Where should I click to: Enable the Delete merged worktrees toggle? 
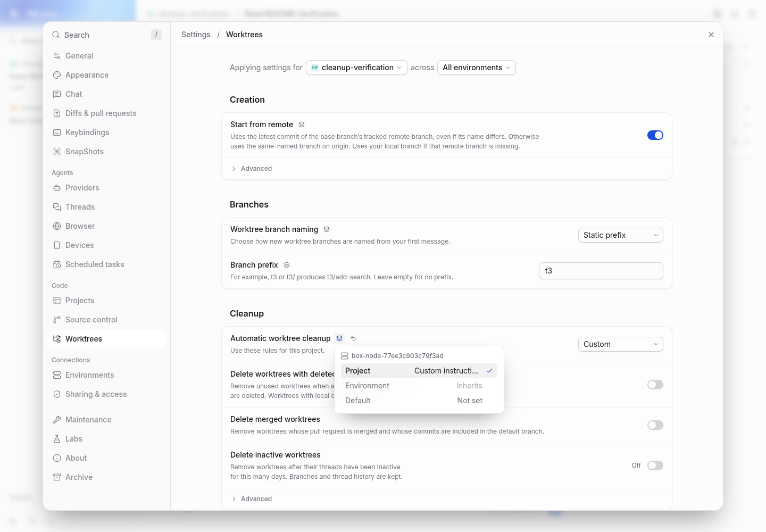point(655,425)
